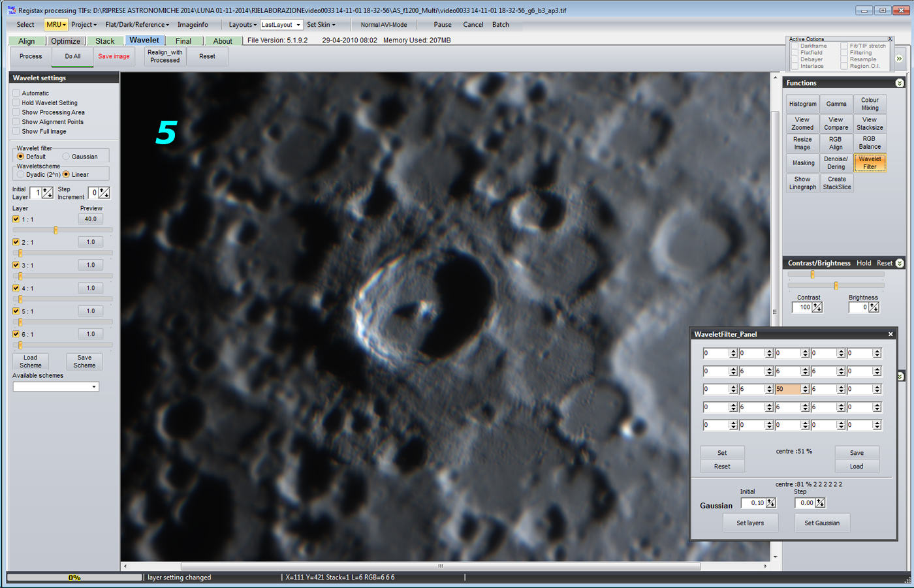Screen dimensions: 914x588
Task: Open the About tab
Action: [223, 41]
